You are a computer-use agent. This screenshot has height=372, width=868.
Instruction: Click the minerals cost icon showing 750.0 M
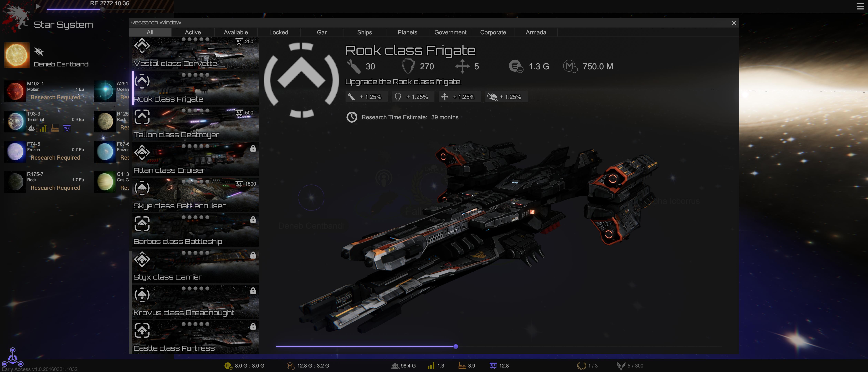pos(570,66)
